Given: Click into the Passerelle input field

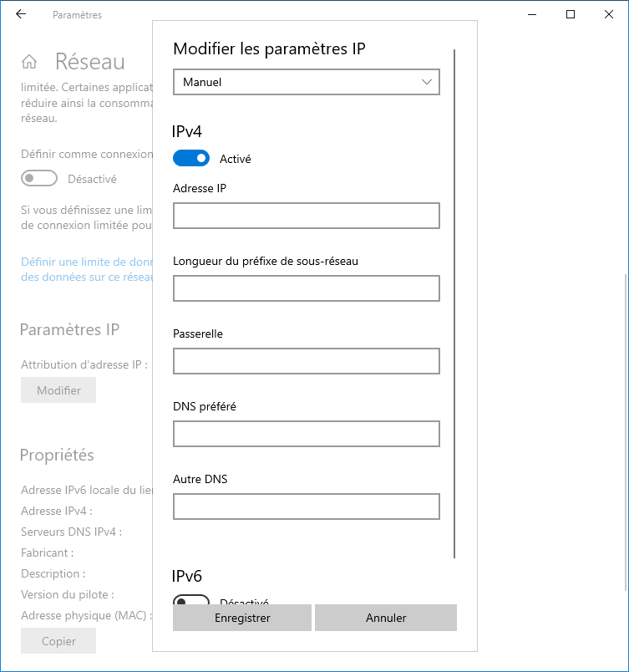Looking at the screenshot, I should [x=307, y=361].
